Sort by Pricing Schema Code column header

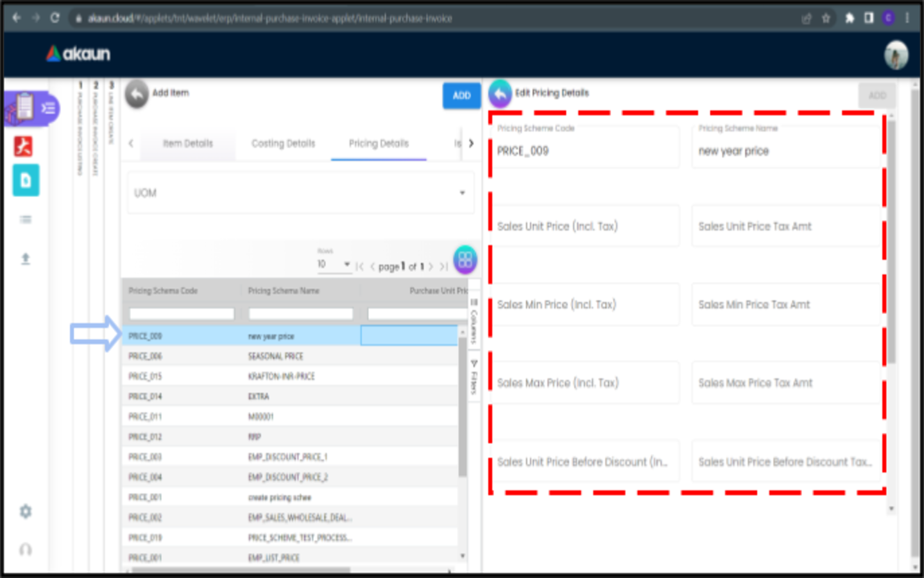163,291
